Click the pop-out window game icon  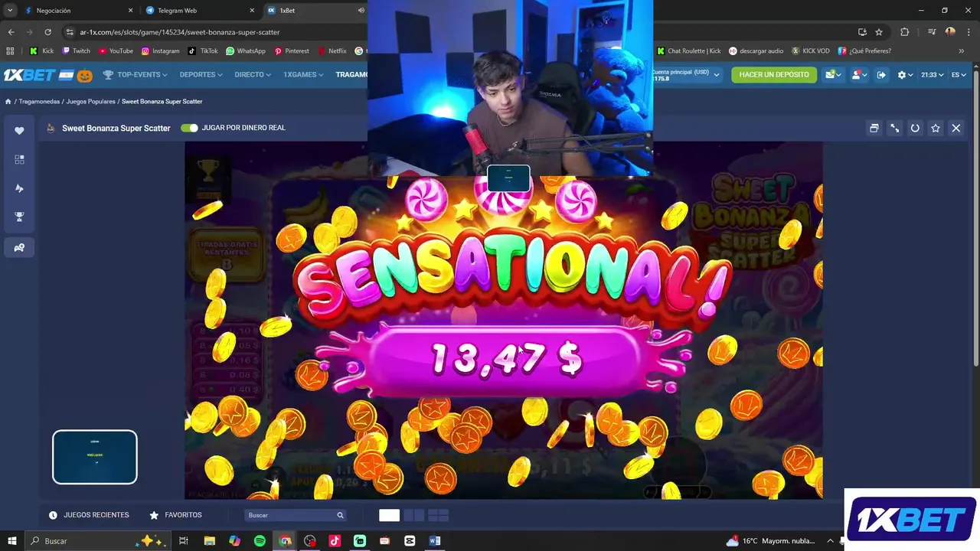(x=874, y=129)
